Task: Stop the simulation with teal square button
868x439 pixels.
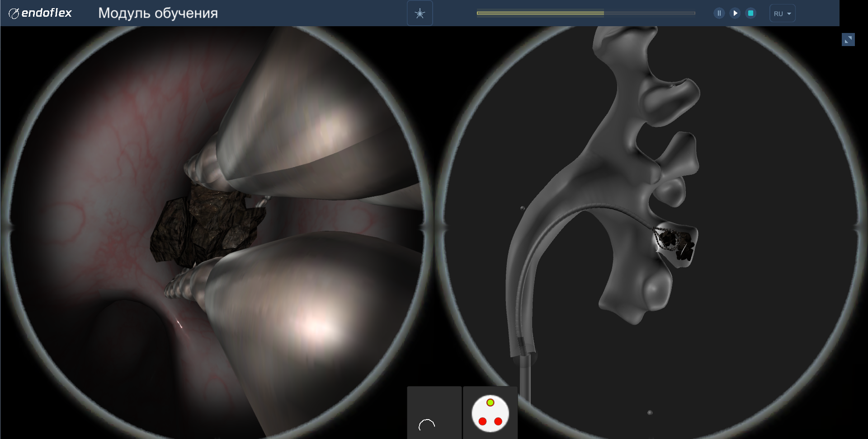Action: click(750, 13)
